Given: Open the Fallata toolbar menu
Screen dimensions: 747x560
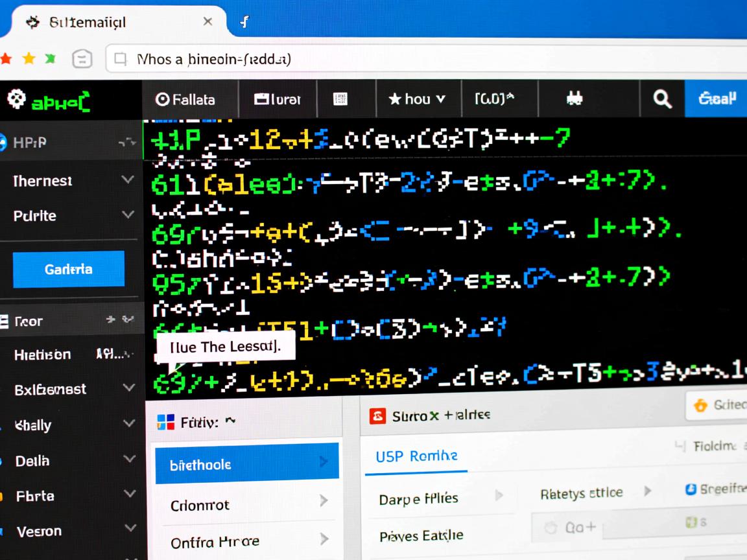Looking at the screenshot, I should pyautogui.click(x=185, y=99).
